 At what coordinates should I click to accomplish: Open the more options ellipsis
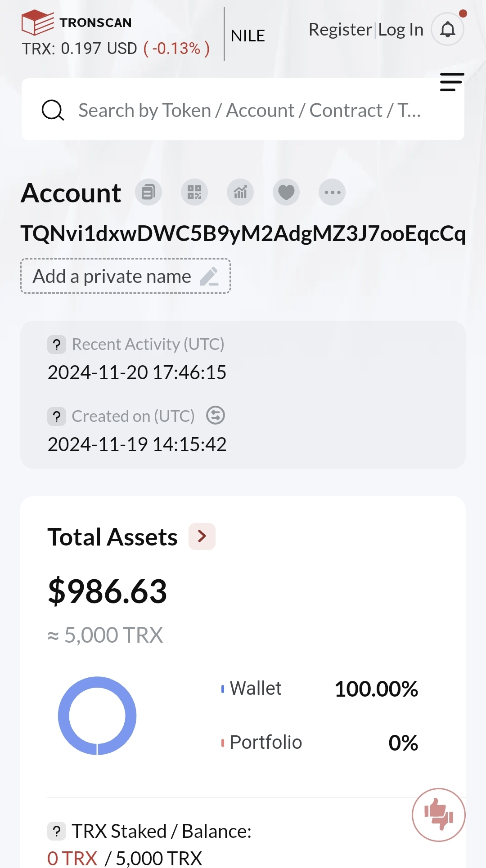click(332, 192)
